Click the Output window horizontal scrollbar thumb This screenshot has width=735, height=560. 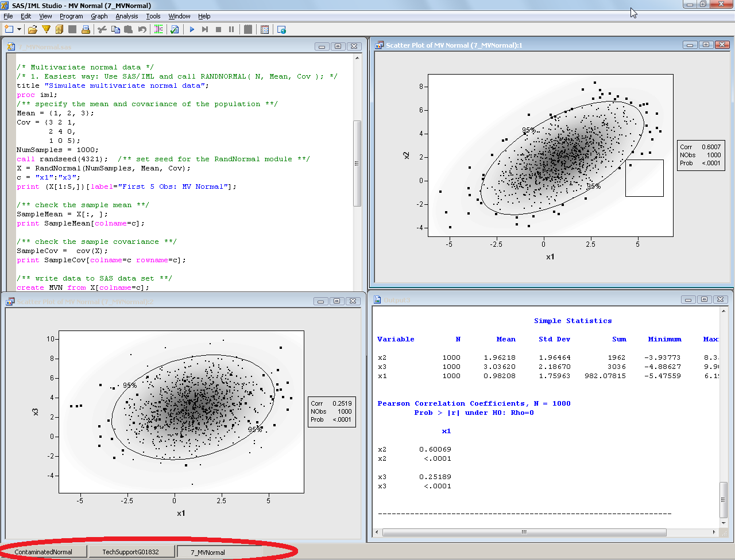(524, 532)
